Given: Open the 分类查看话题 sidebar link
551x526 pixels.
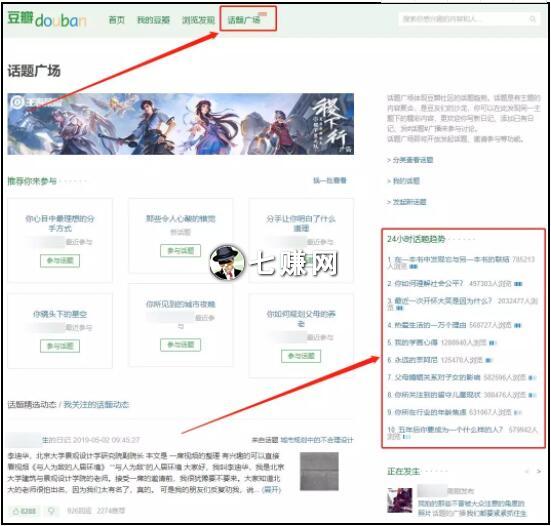Looking at the screenshot, I should pyautogui.click(x=413, y=160).
